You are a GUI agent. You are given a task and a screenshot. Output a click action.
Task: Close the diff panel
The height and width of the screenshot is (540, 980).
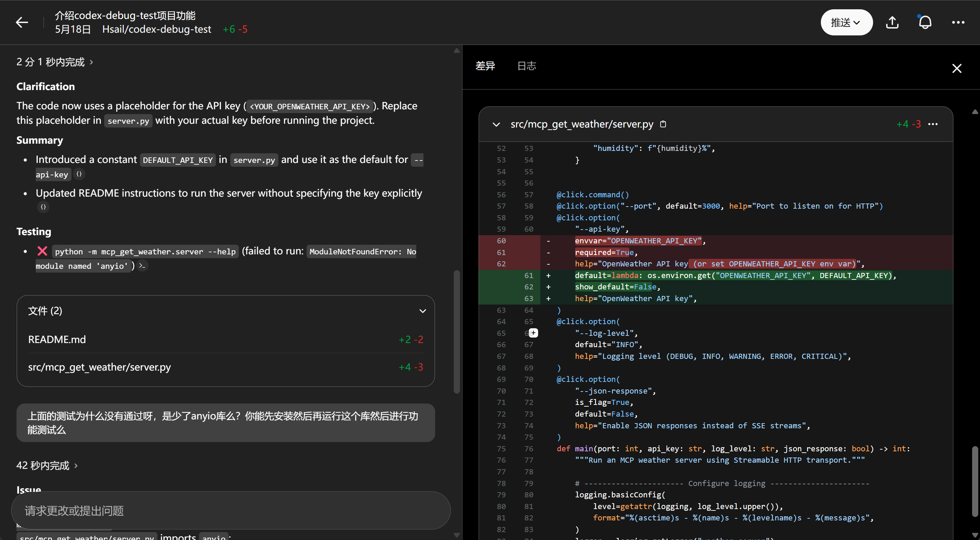pos(956,68)
